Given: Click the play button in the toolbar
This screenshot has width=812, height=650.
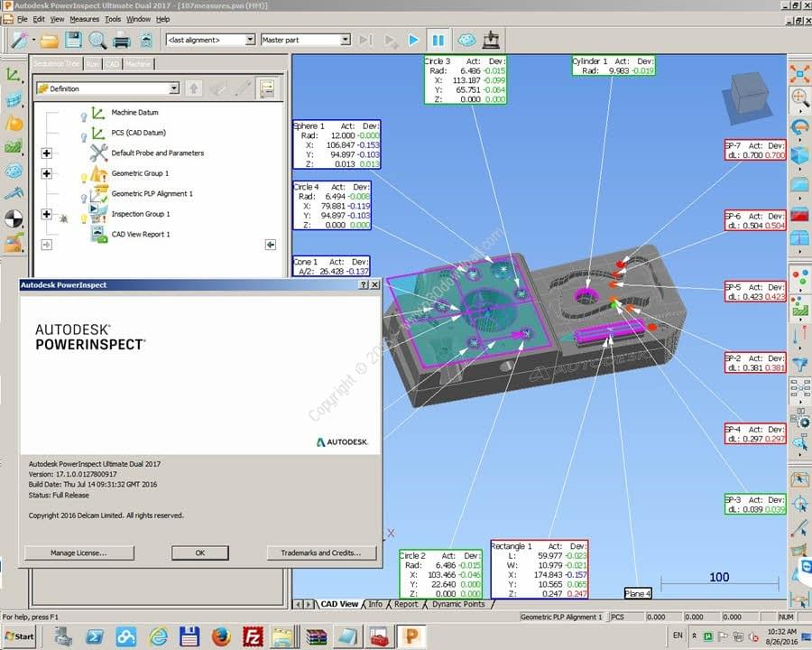Looking at the screenshot, I should (x=413, y=40).
